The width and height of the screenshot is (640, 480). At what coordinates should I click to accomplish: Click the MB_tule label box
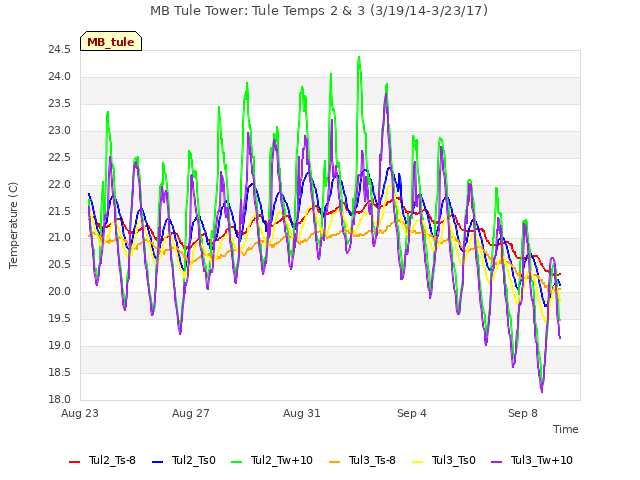point(111,41)
